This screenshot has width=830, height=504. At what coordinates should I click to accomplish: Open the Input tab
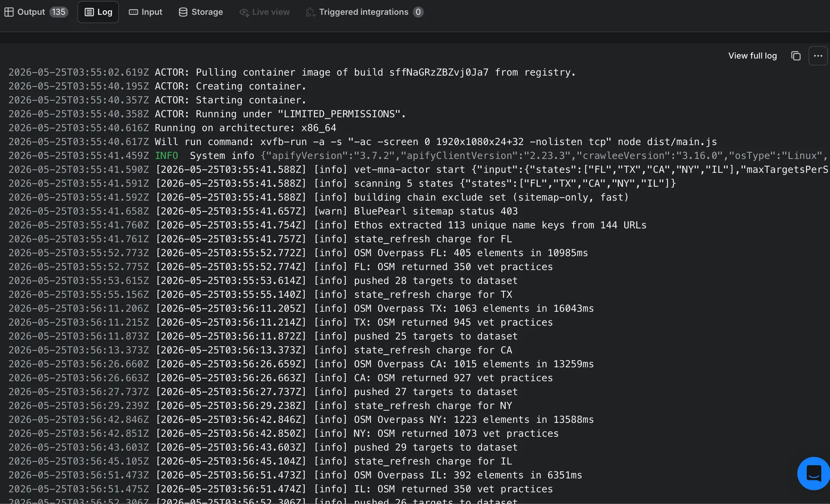[x=145, y=12]
